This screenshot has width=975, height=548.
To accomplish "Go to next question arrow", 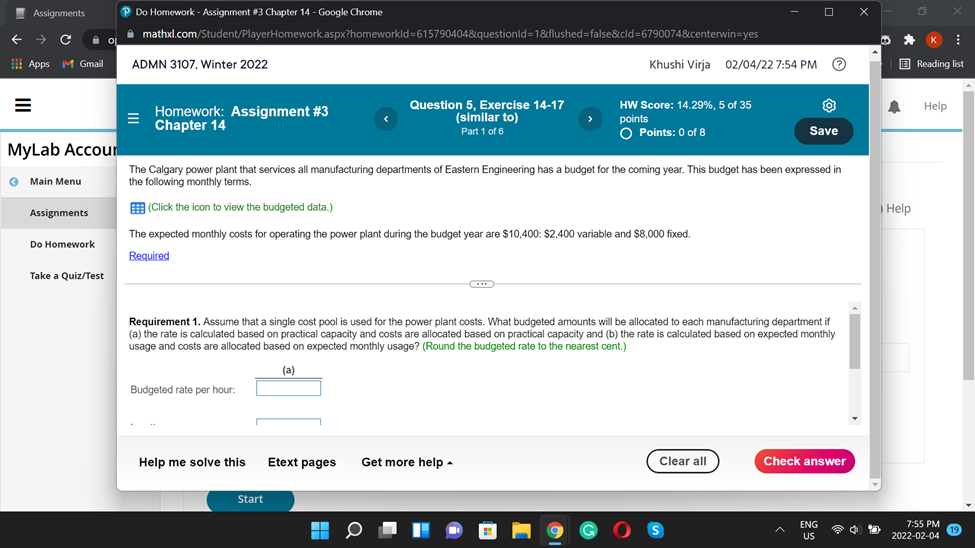I will tap(590, 119).
